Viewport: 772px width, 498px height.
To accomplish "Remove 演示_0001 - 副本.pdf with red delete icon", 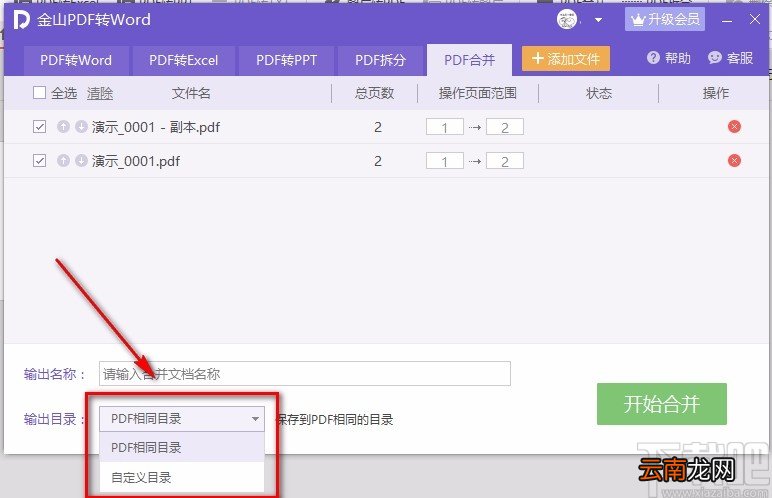I will click(x=734, y=127).
